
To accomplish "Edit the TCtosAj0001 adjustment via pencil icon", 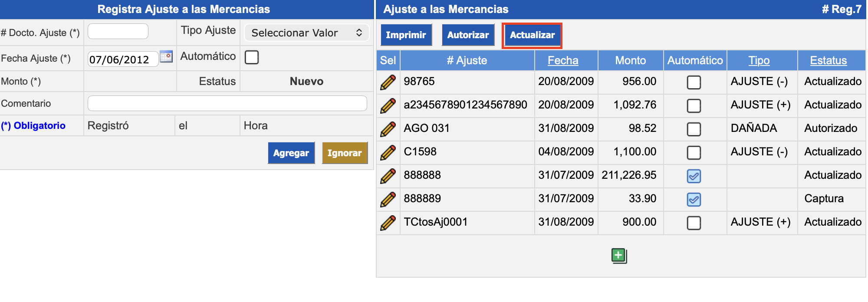I will 388,223.
